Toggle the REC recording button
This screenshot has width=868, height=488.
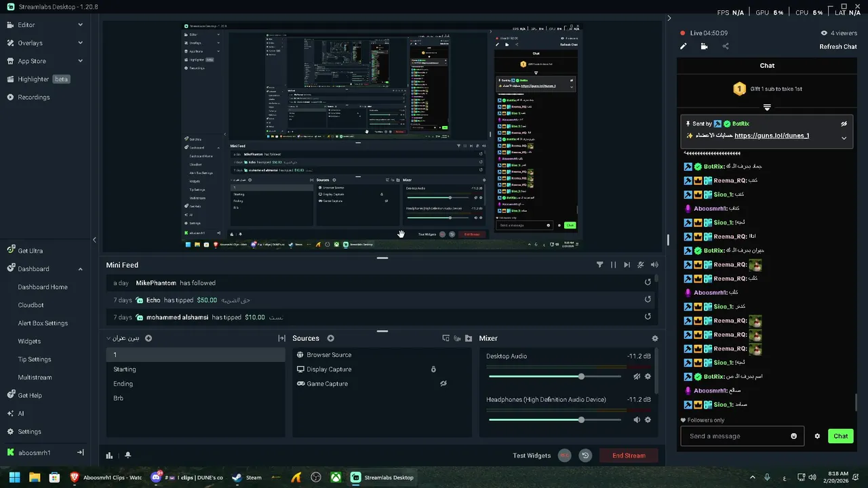coord(564,455)
